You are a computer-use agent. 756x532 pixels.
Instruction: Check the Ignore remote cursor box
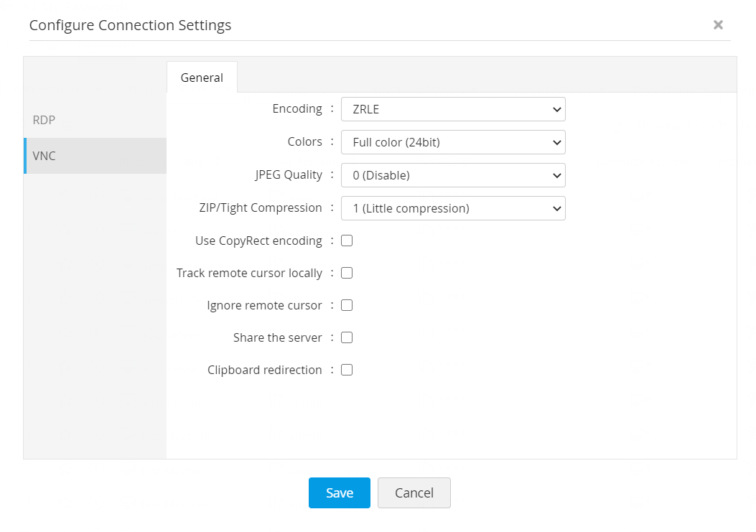pos(347,305)
